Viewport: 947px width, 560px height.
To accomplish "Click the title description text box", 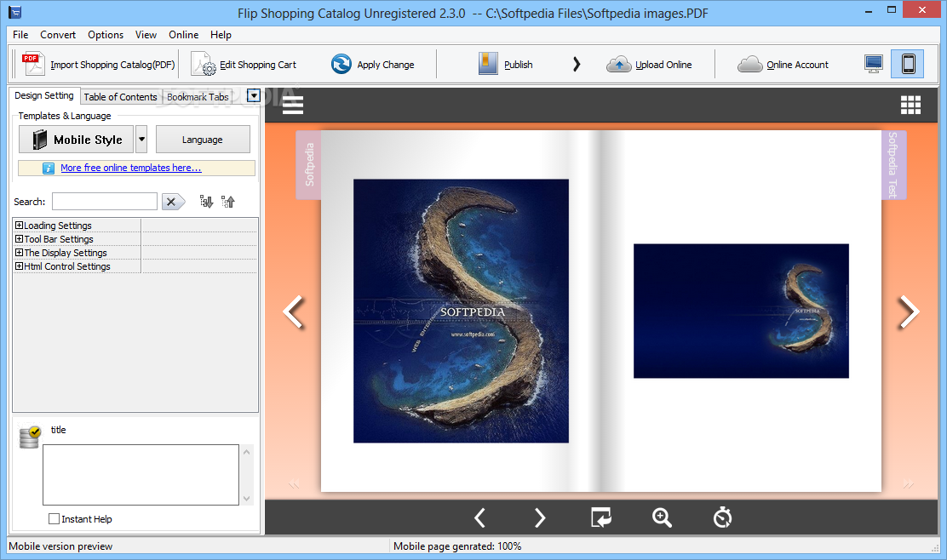I will (141, 475).
